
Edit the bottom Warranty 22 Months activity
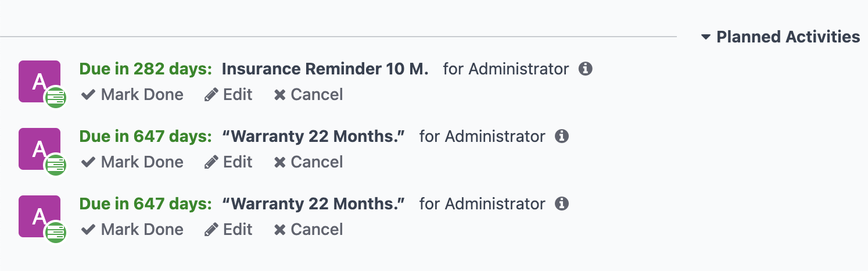(228, 230)
